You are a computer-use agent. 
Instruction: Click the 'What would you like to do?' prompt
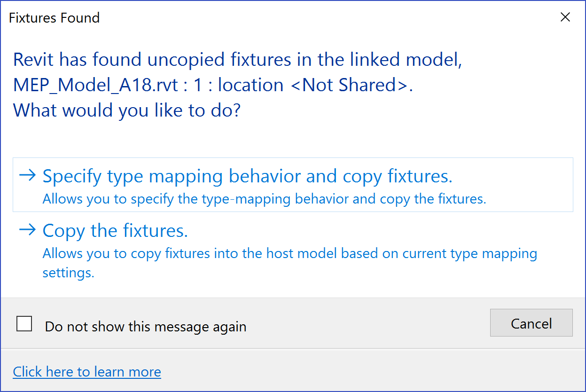click(x=127, y=110)
